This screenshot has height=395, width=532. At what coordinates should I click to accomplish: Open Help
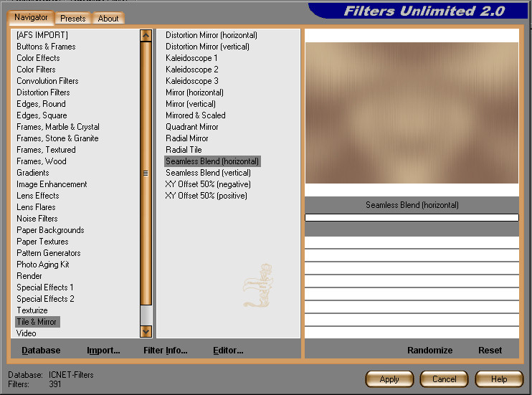[x=499, y=379]
